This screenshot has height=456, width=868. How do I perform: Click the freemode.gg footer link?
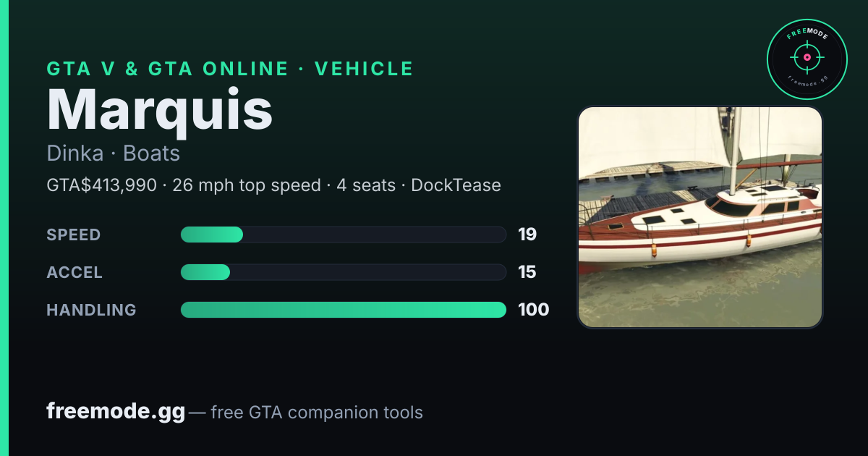pyautogui.click(x=116, y=412)
